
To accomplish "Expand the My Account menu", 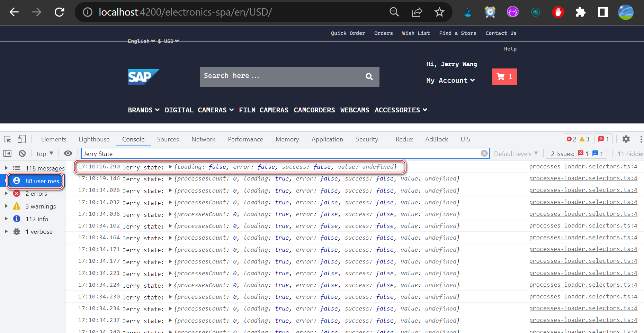I will pyautogui.click(x=450, y=80).
